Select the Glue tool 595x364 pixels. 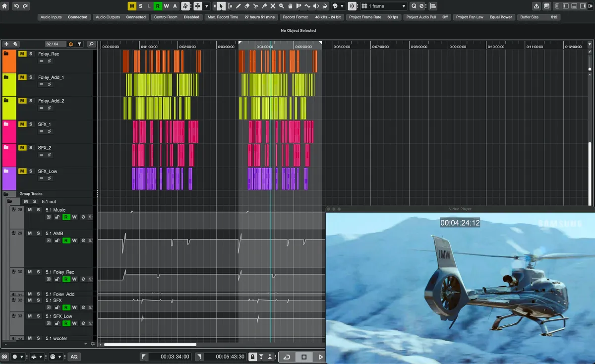pyautogui.click(x=264, y=6)
